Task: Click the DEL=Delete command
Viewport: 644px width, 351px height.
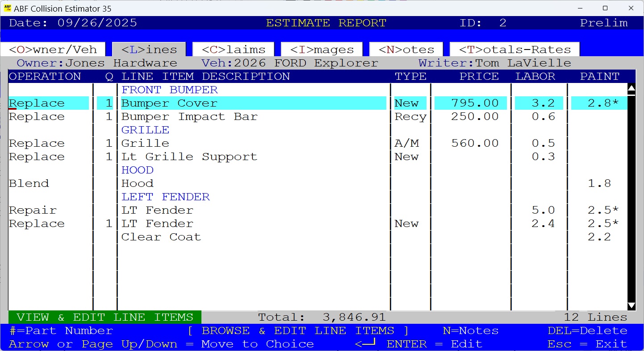Action: tap(587, 330)
